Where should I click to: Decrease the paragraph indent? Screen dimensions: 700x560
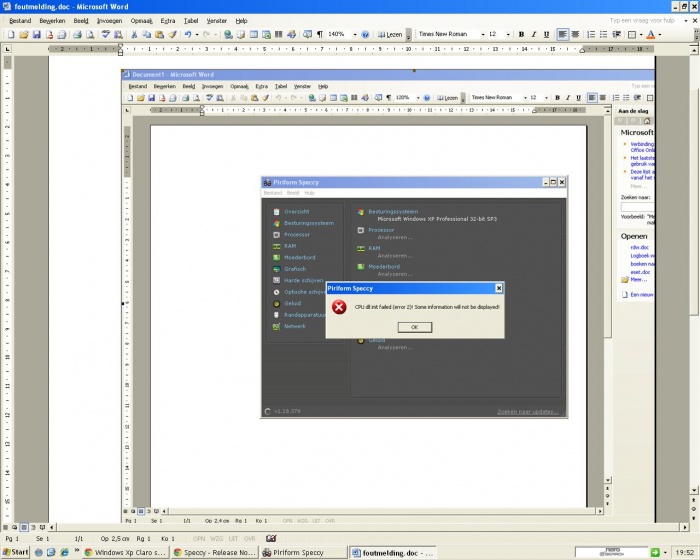617,34
